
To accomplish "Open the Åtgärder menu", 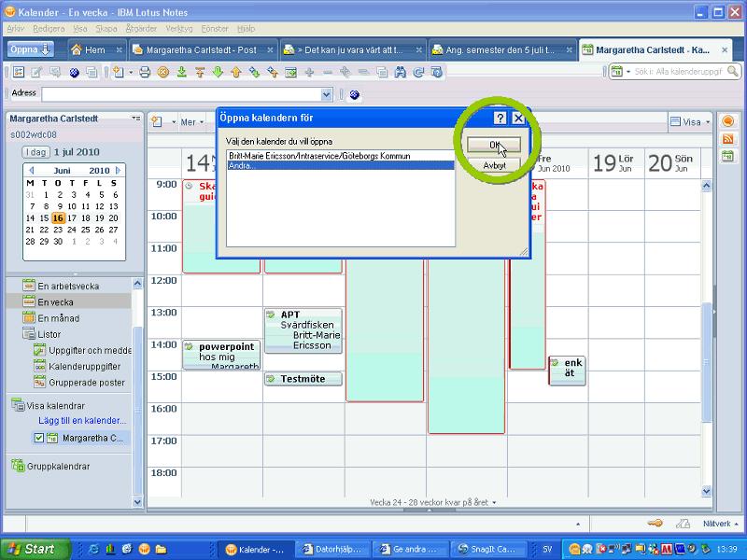I will click(x=142, y=29).
